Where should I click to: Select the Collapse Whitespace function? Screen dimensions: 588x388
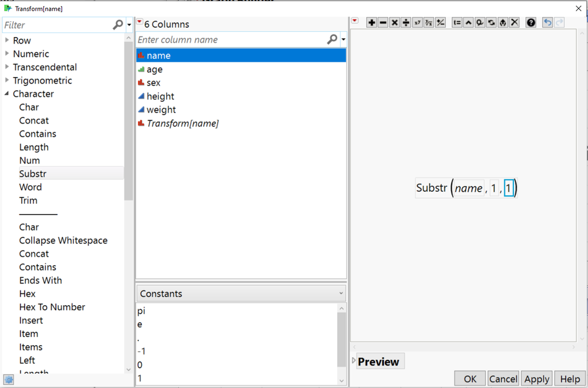point(64,240)
